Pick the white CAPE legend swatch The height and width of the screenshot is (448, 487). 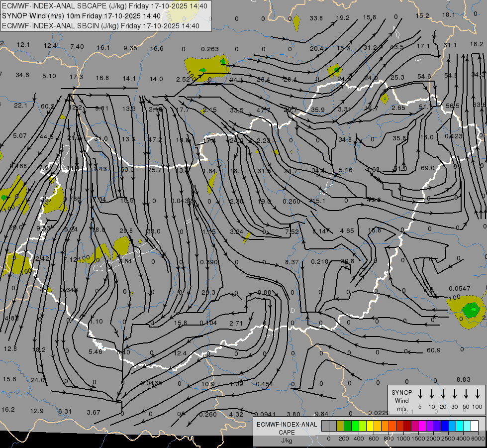[x=474, y=426]
